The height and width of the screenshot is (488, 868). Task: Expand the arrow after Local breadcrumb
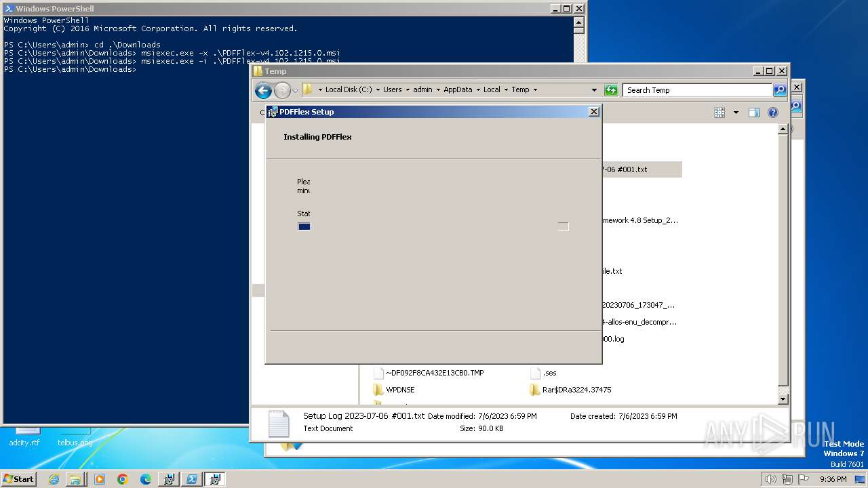[x=506, y=89]
